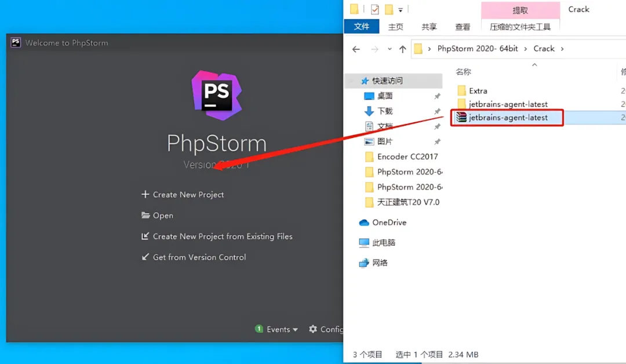Click the WinRAR archive icon of jetbrains-agent-latest

click(x=461, y=117)
